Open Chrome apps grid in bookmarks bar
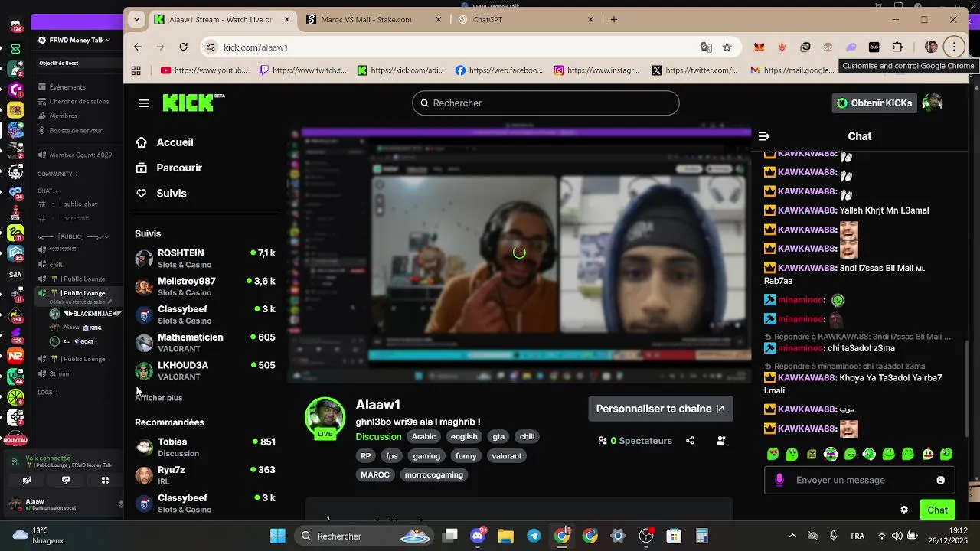The image size is (980, 551). coord(136,70)
